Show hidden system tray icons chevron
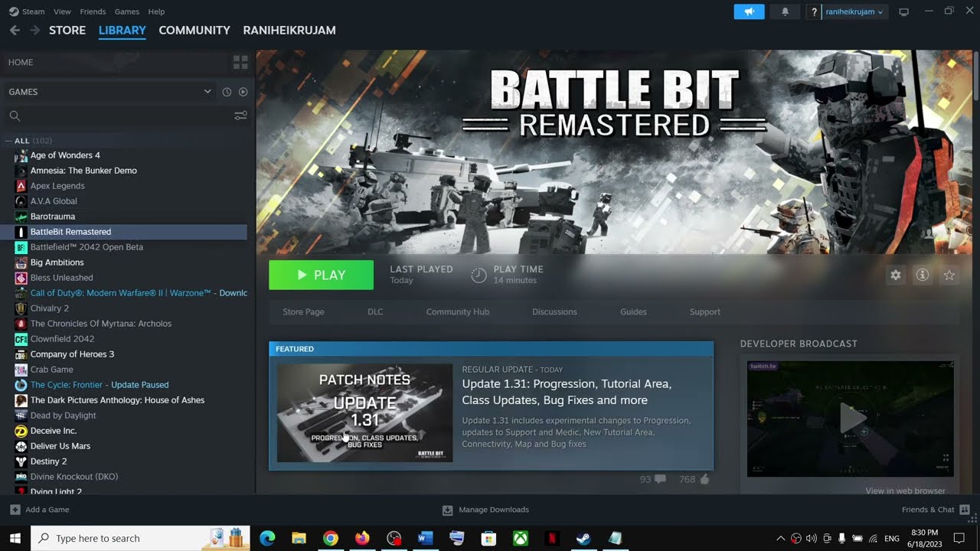980x551 pixels. pyautogui.click(x=780, y=538)
